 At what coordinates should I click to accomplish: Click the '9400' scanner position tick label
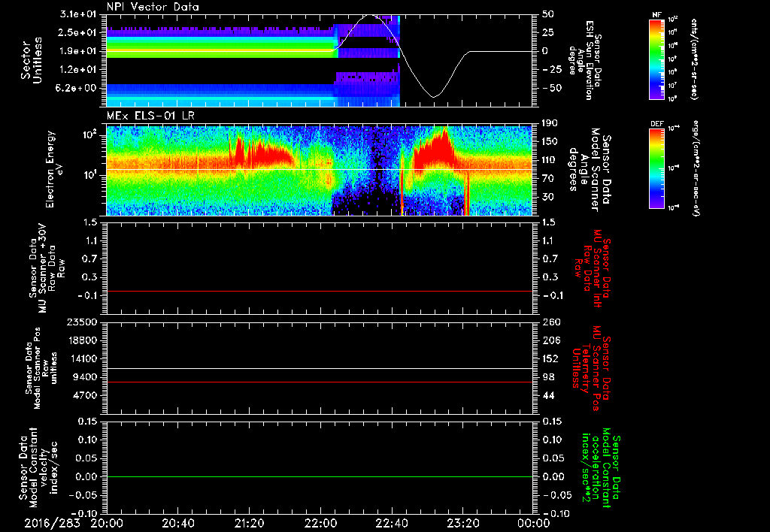(x=86, y=377)
